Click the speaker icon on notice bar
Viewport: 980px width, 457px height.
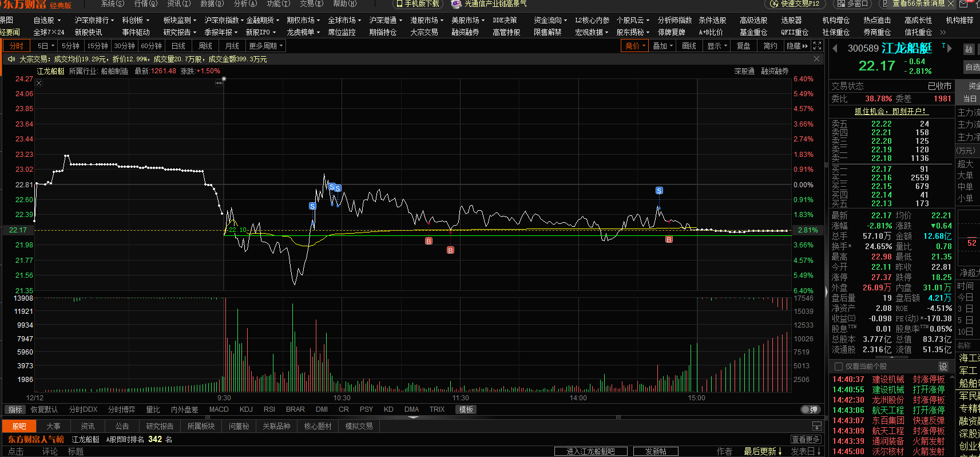click(x=11, y=59)
